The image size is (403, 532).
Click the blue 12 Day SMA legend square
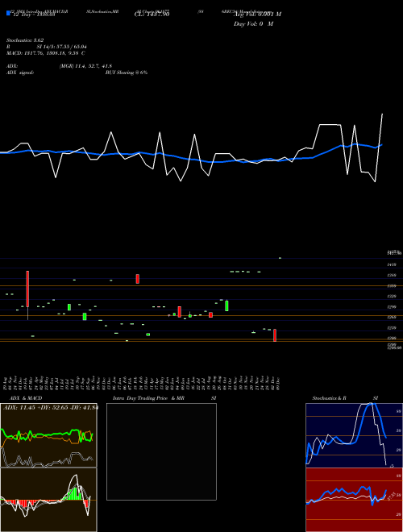pos(8,14)
